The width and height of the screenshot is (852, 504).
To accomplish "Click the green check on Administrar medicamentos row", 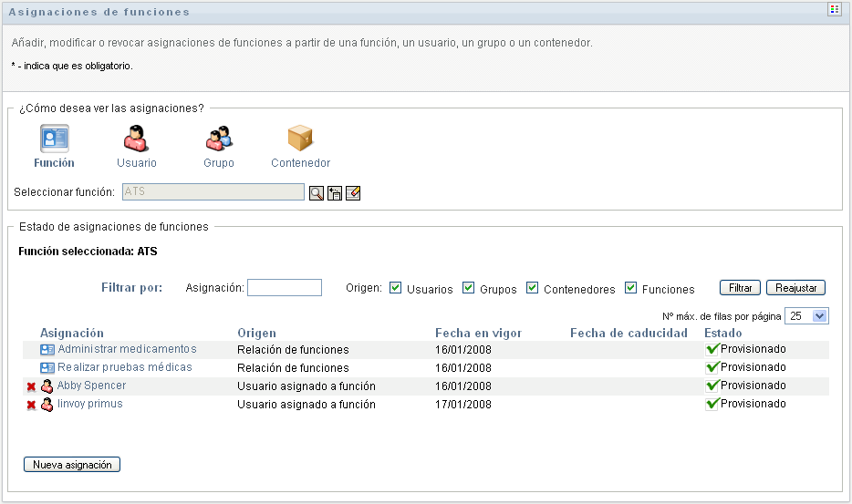I will pos(712,349).
